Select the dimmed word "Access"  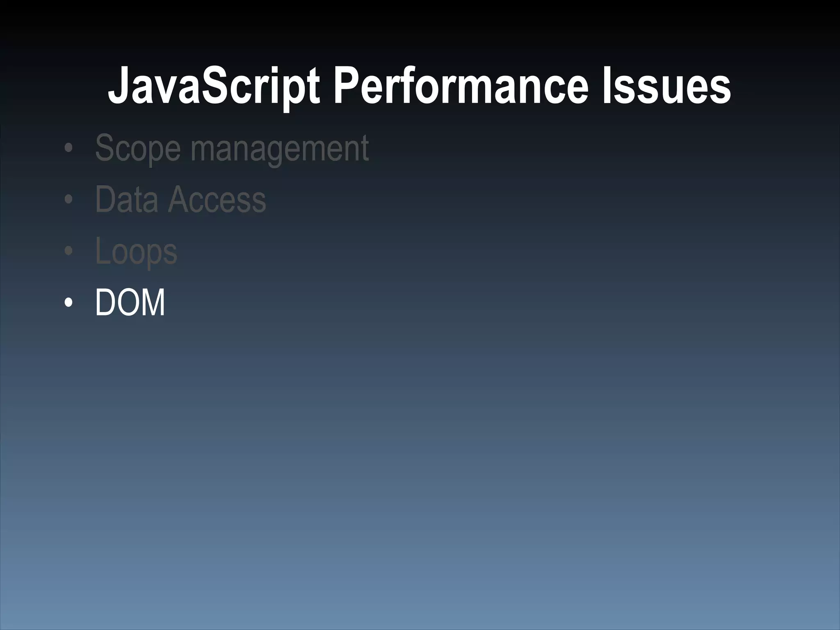point(217,200)
